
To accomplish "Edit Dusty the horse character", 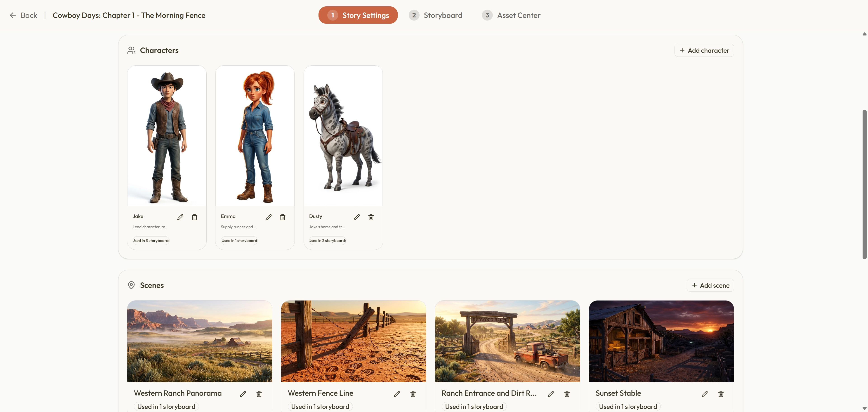I will [x=357, y=217].
